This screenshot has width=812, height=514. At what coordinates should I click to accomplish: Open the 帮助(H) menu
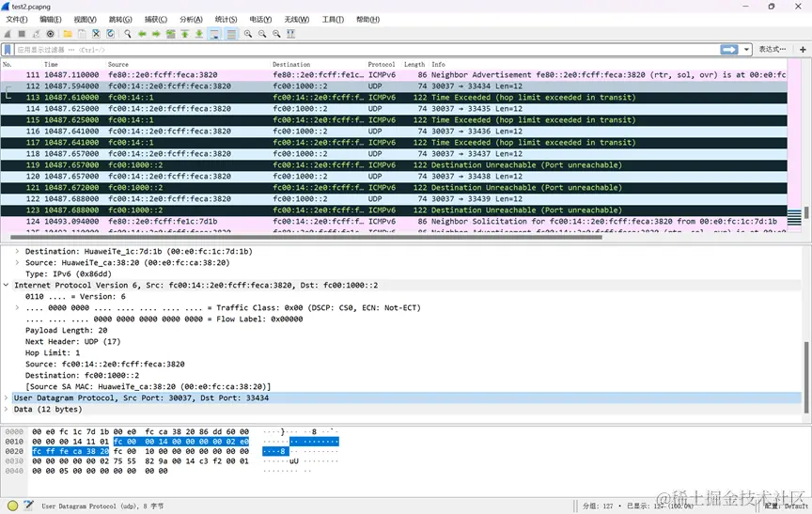pyautogui.click(x=367, y=19)
